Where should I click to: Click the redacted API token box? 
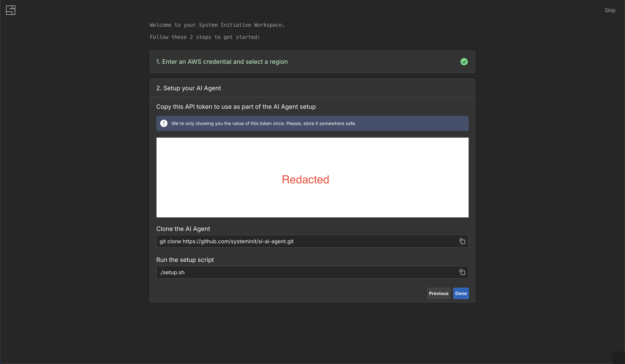pyautogui.click(x=312, y=178)
